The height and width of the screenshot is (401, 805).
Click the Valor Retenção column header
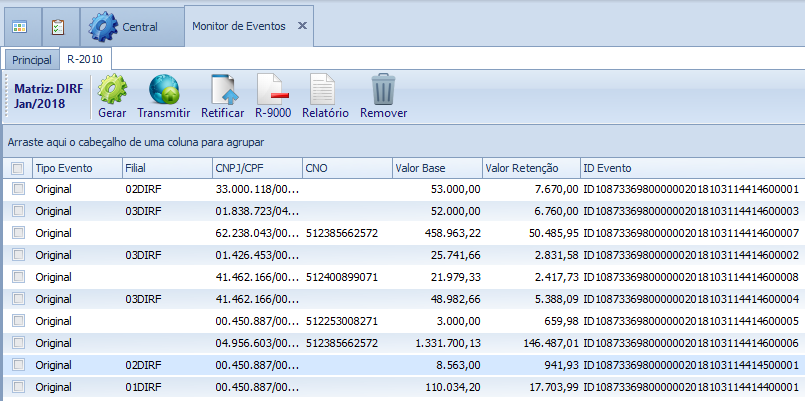(x=530, y=168)
